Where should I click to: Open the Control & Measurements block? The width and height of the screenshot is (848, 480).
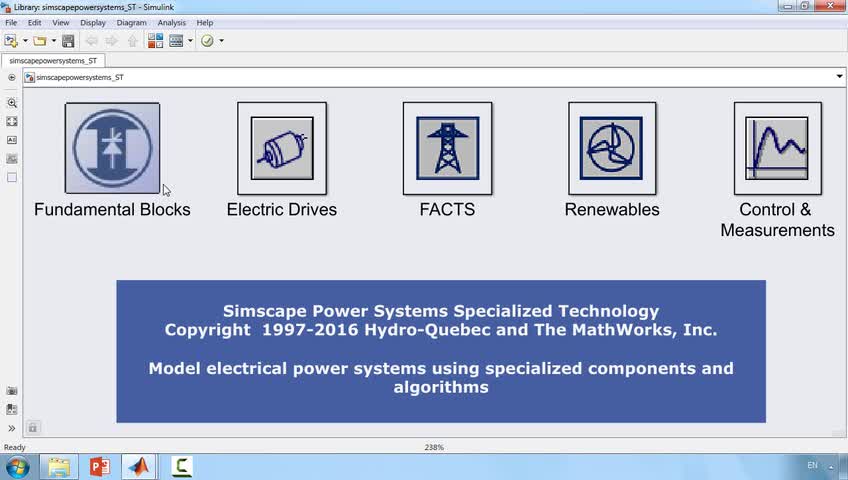[x=778, y=148]
